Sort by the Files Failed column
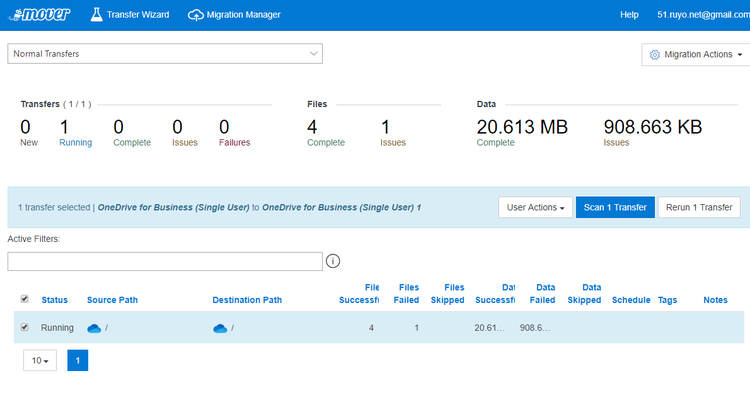 (406, 294)
